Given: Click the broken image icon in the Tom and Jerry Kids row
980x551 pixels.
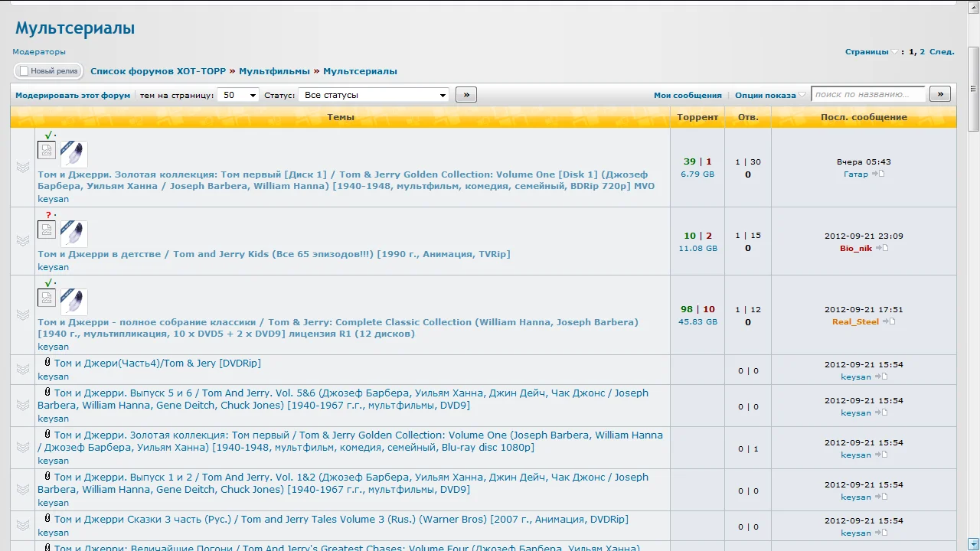Looking at the screenshot, I should coord(47,229).
